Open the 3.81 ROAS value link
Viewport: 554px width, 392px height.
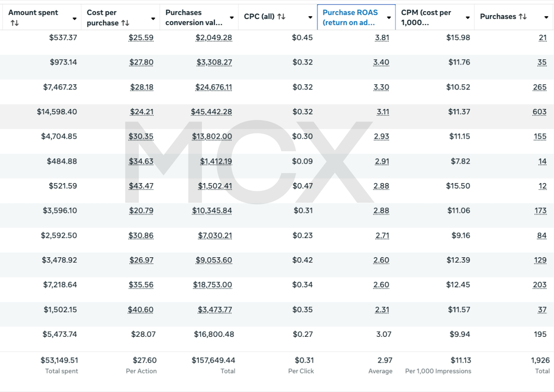click(x=382, y=38)
